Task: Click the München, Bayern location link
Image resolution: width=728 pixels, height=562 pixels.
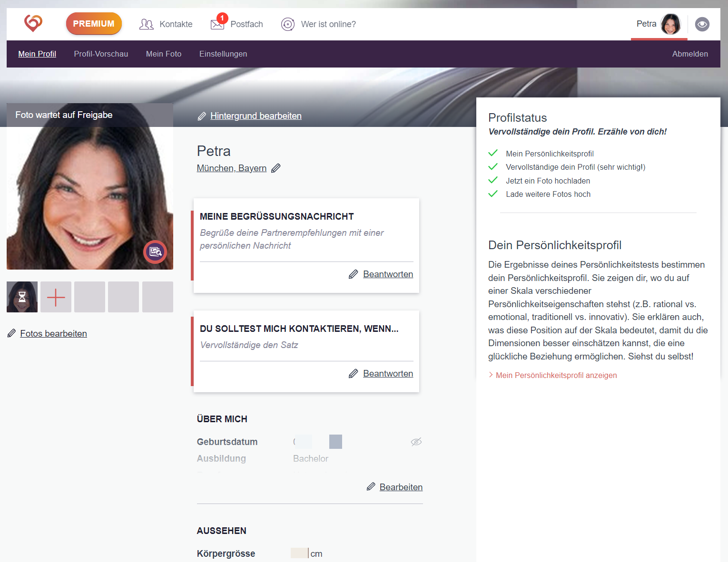Action: (232, 168)
